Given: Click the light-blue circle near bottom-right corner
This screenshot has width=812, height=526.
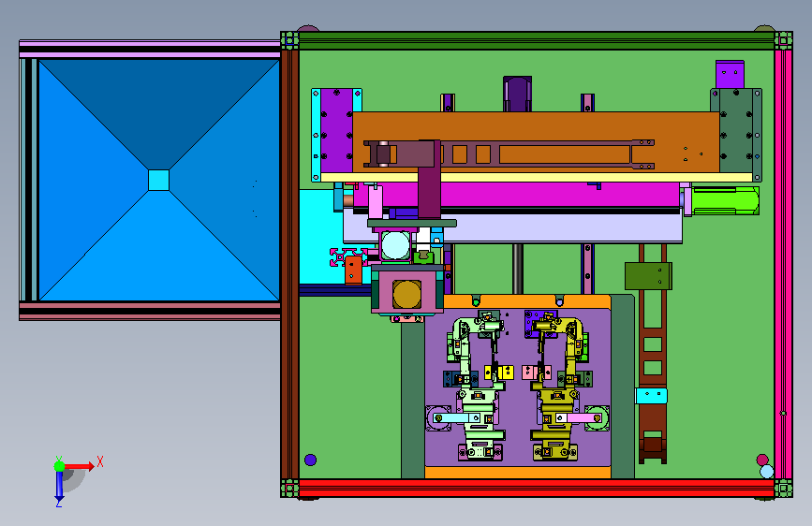Looking at the screenshot, I should (767, 472).
